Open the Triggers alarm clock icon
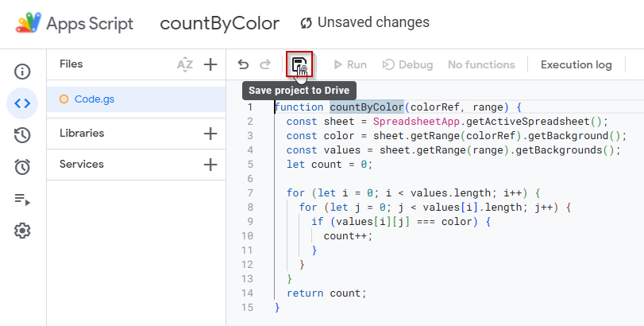 (x=22, y=166)
